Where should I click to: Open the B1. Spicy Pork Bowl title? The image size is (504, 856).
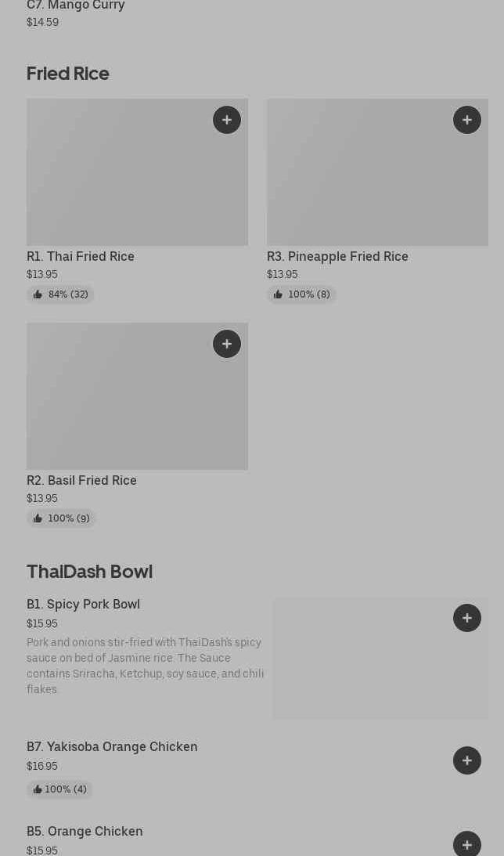pyautogui.click(x=83, y=604)
